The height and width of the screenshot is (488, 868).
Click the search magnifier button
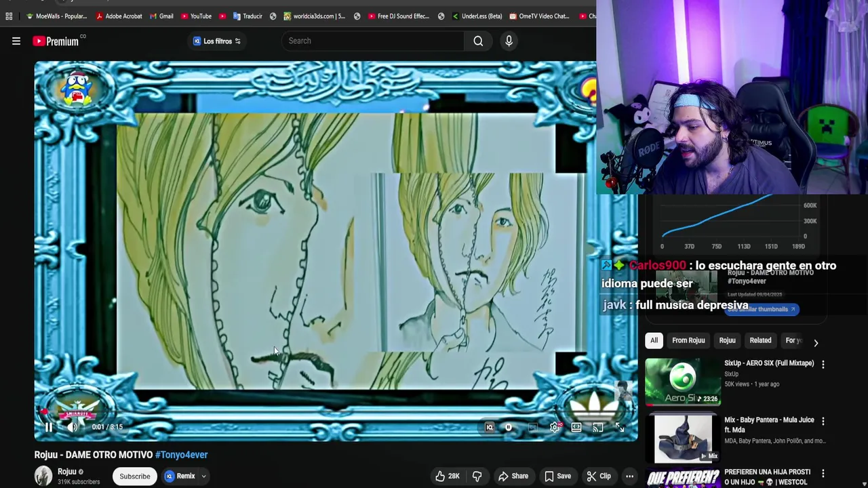click(478, 41)
